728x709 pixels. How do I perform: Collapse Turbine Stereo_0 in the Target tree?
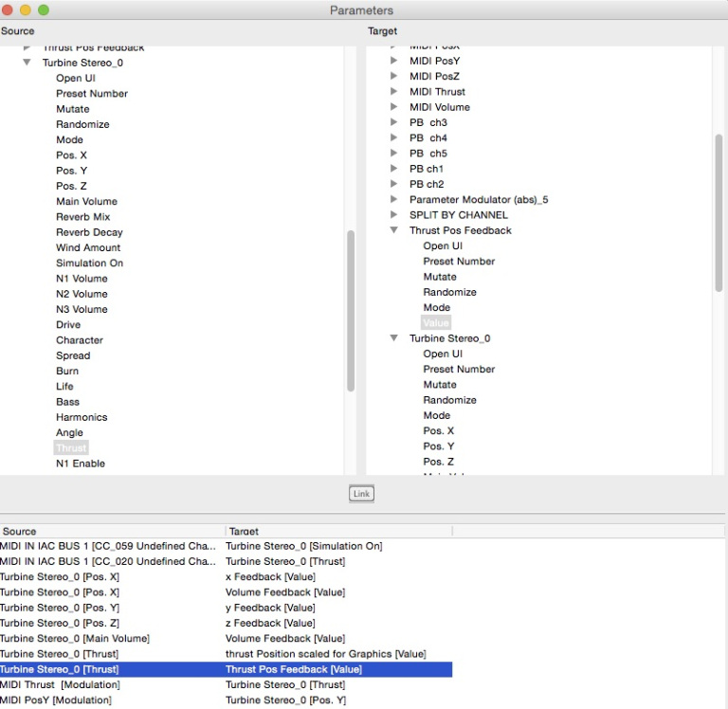[394, 338]
